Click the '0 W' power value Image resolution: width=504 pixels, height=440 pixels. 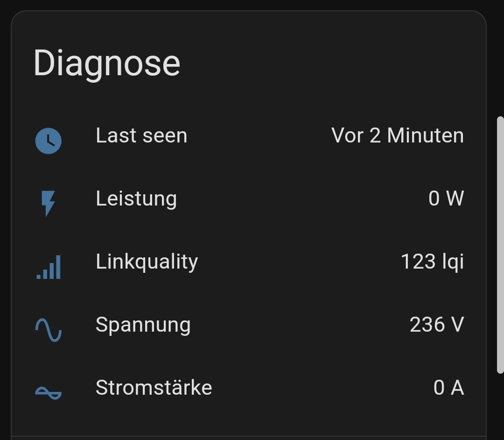pos(446,198)
